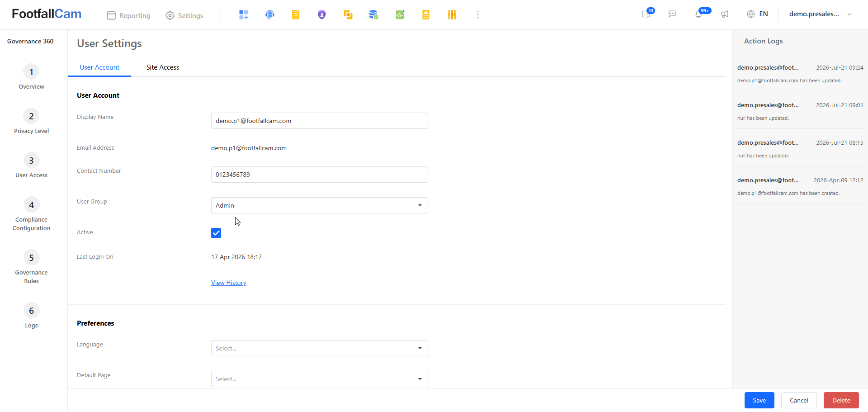The image size is (868, 412).
Task: Click the Contact Number input field
Action: click(319, 175)
